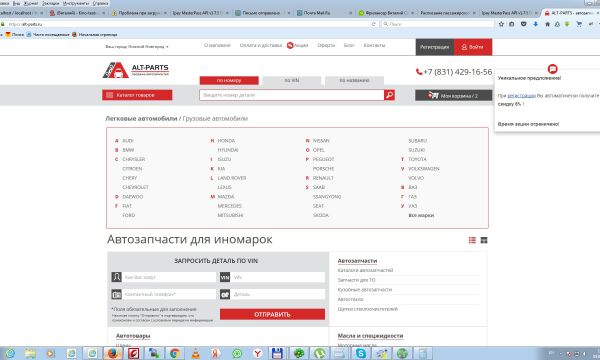
Task: Open Skype from the taskbar
Action: (360, 353)
